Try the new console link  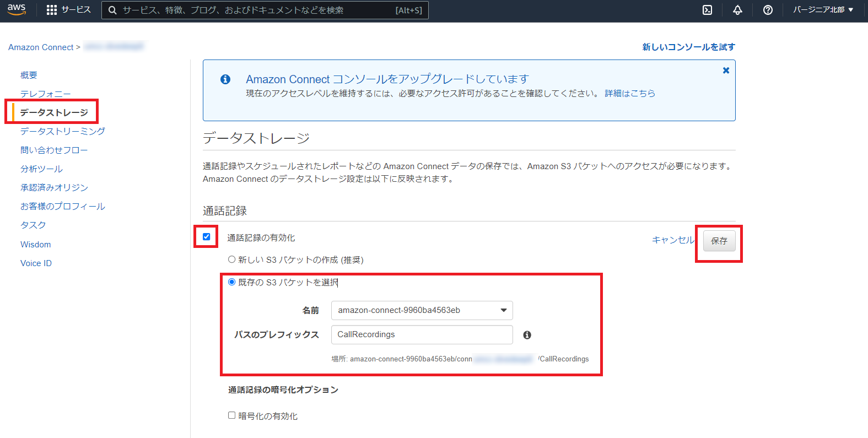(x=688, y=47)
